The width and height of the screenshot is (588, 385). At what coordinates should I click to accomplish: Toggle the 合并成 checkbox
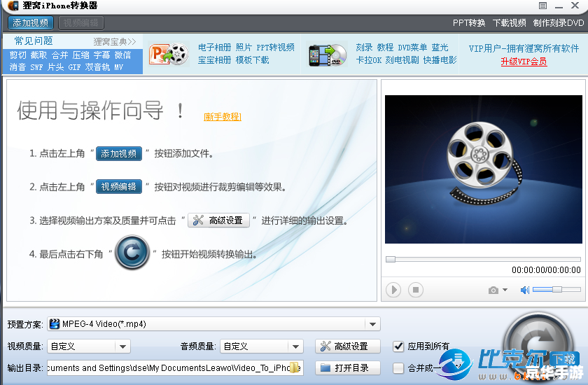coord(398,368)
